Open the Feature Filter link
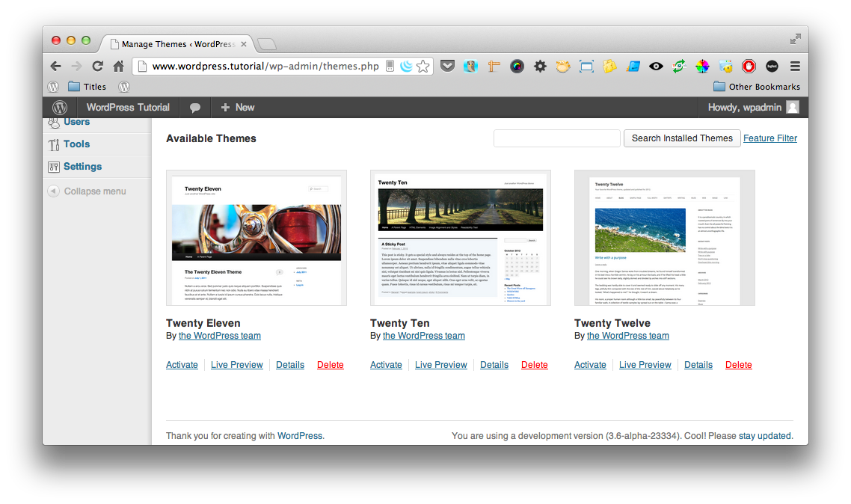Viewport: 851px width, 504px height. pyautogui.click(x=770, y=138)
